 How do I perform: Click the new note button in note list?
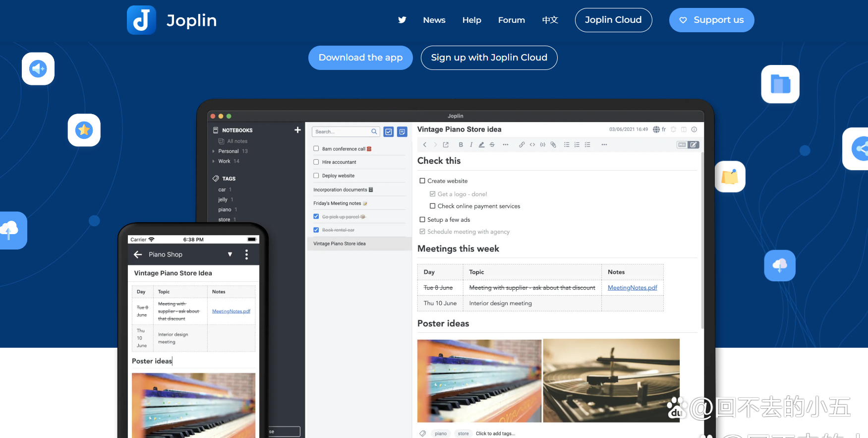click(x=402, y=132)
